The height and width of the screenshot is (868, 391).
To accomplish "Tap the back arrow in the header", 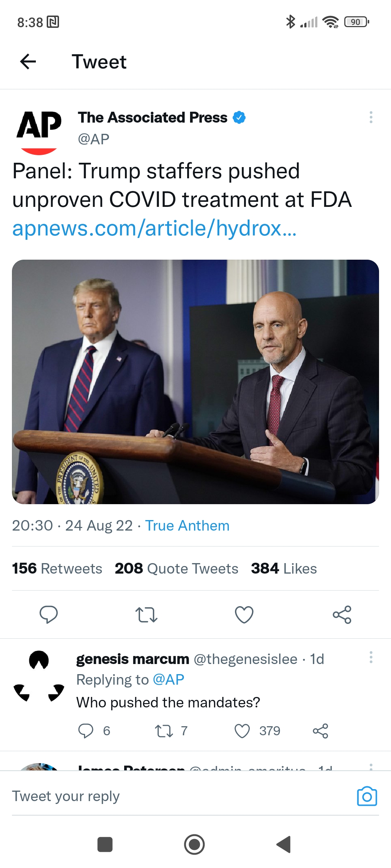I will 28,61.
